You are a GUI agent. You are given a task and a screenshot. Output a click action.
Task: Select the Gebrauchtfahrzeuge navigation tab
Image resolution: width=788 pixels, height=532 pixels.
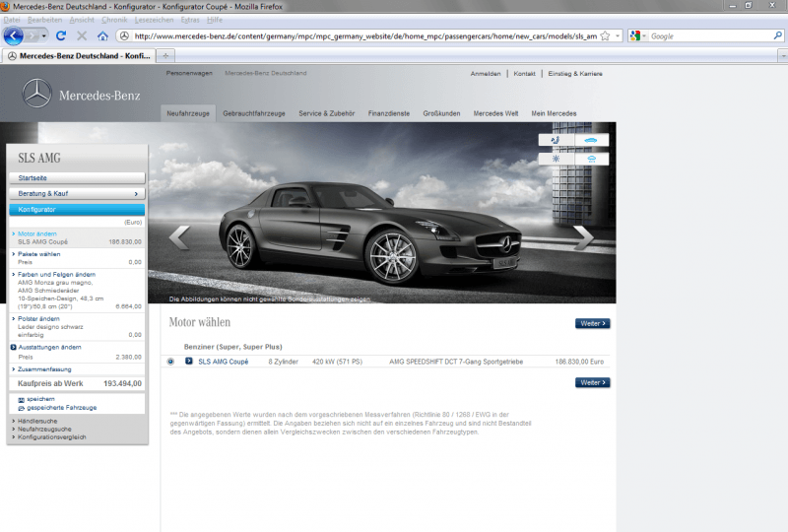tap(254, 113)
